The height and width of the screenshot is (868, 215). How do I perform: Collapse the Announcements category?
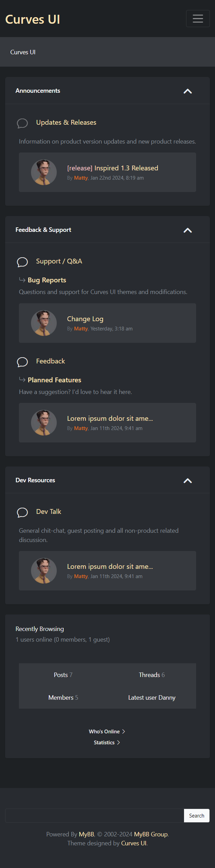[187, 91]
